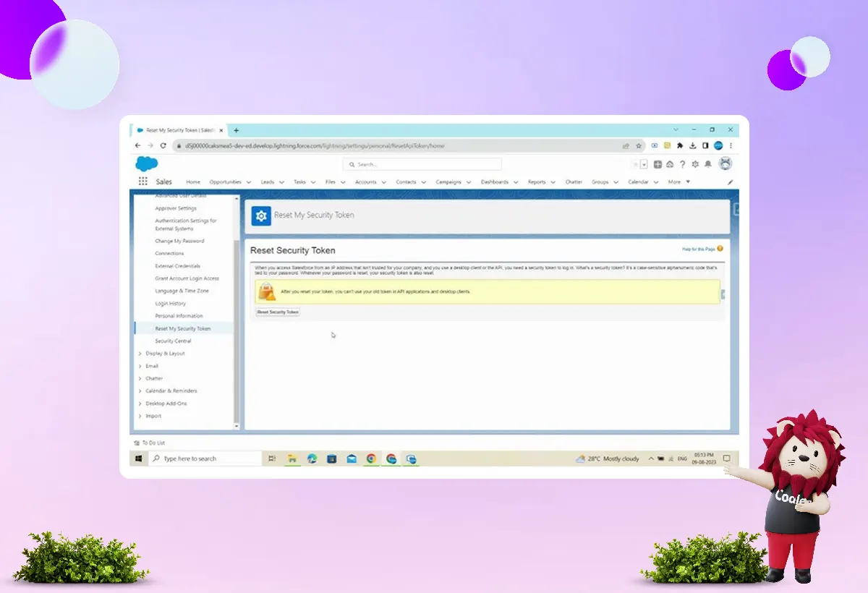
Task: Open the Chrome side panel icon
Action: pyautogui.click(x=705, y=145)
